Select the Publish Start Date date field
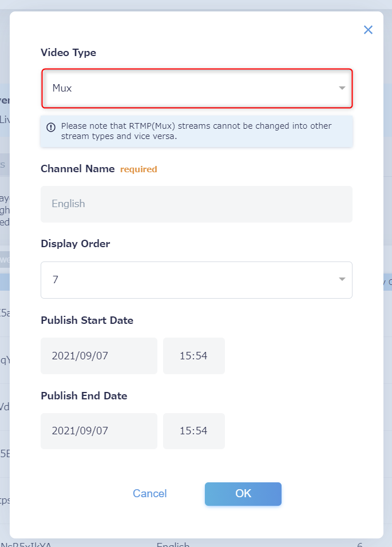This screenshot has width=392, height=547. click(99, 356)
